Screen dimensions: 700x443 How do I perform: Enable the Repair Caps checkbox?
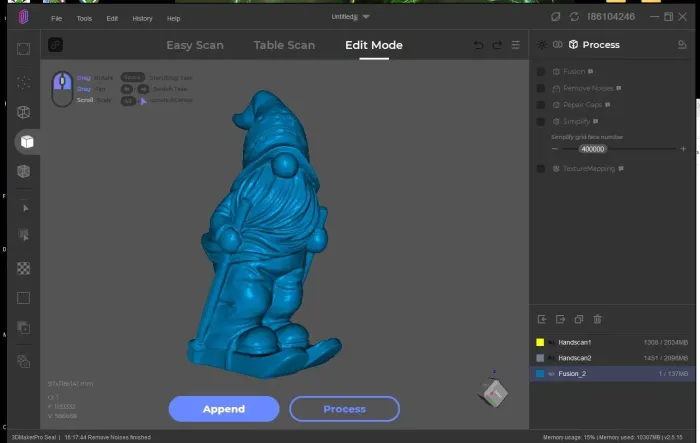[541, 105]
